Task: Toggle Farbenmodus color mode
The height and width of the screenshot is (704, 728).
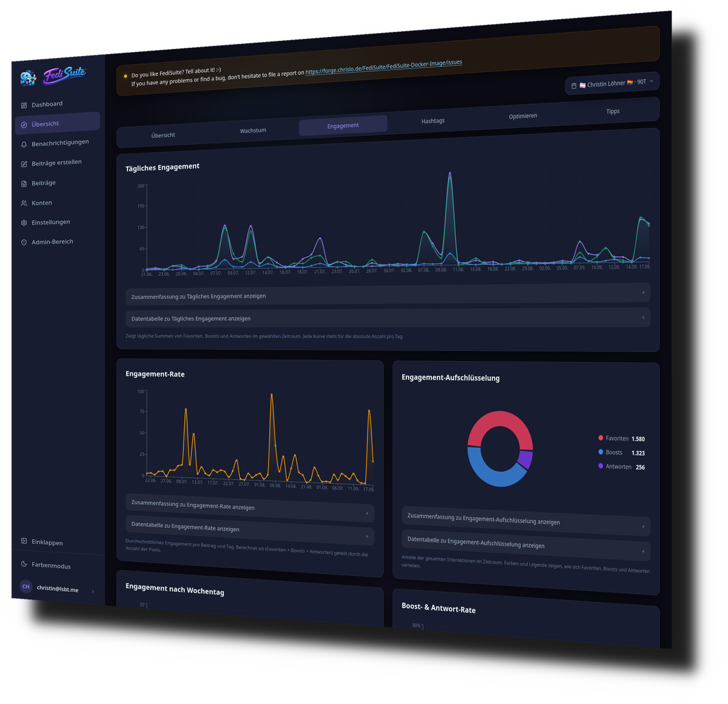Action: coord(58,565)
